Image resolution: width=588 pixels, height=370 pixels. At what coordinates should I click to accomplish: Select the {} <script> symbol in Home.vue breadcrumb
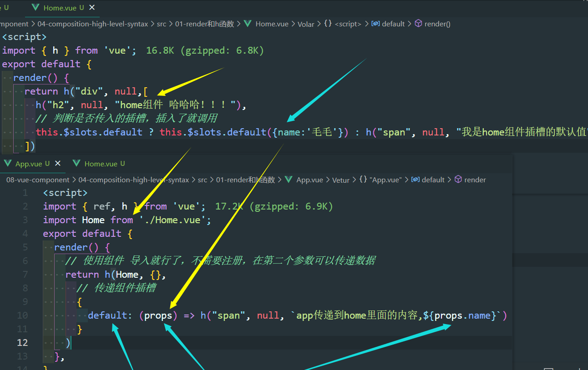[345, 24]
